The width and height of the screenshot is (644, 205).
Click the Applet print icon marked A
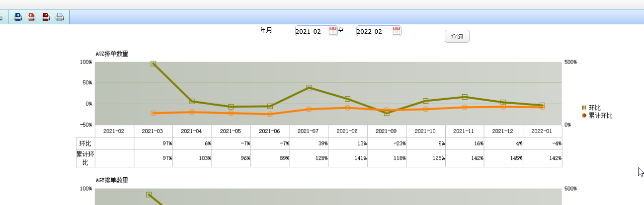(x=18, y=17)
